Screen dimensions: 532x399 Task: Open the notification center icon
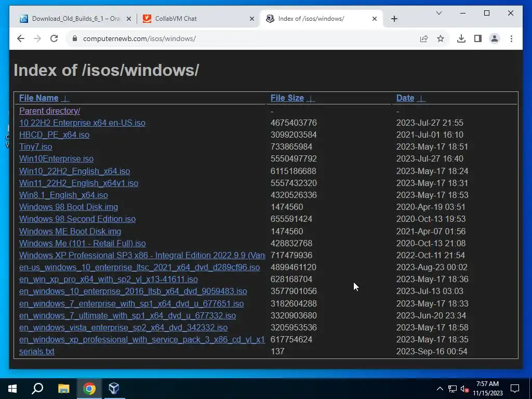pyautogui.click(x=515, y=389)
